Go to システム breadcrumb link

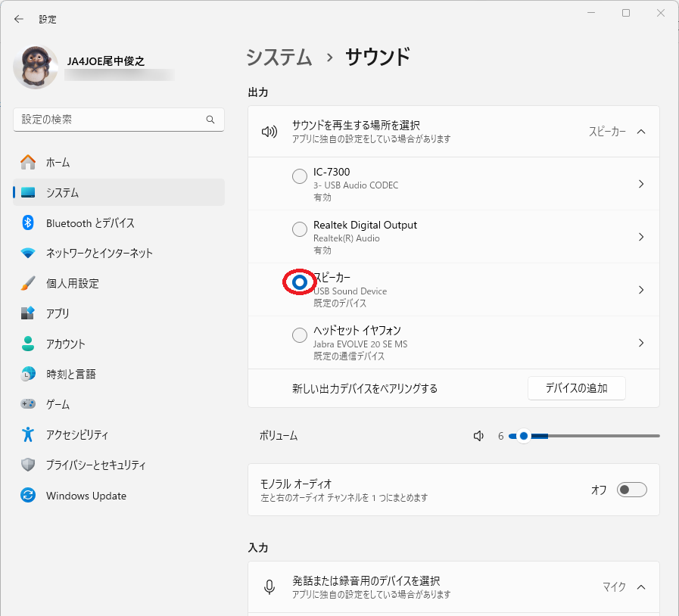click(279, 58)
